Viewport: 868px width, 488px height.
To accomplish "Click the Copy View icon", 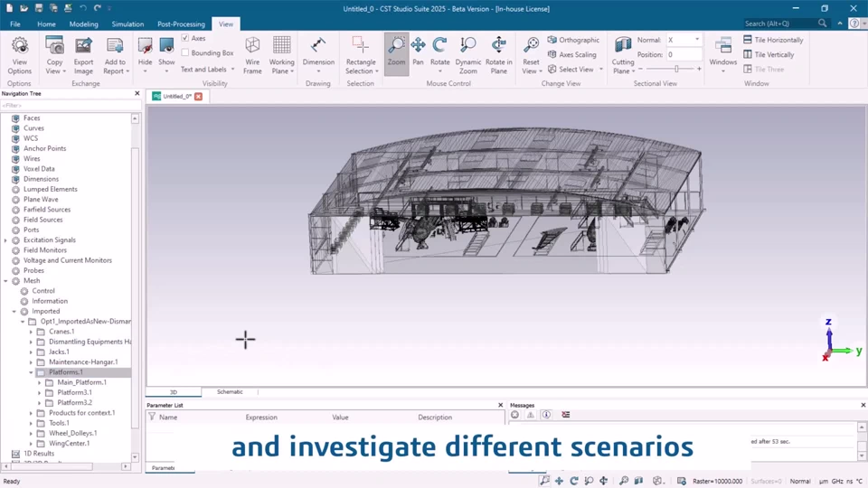I will 54,45.
